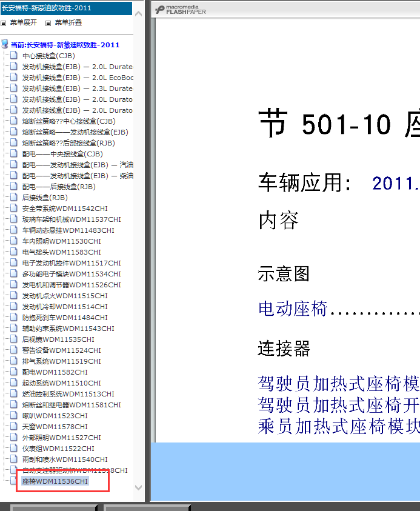This screenshot has height=511, width=420.
Task: Click page icon next to 中心接线盒(CJB)
Action: tap(14, 55)
